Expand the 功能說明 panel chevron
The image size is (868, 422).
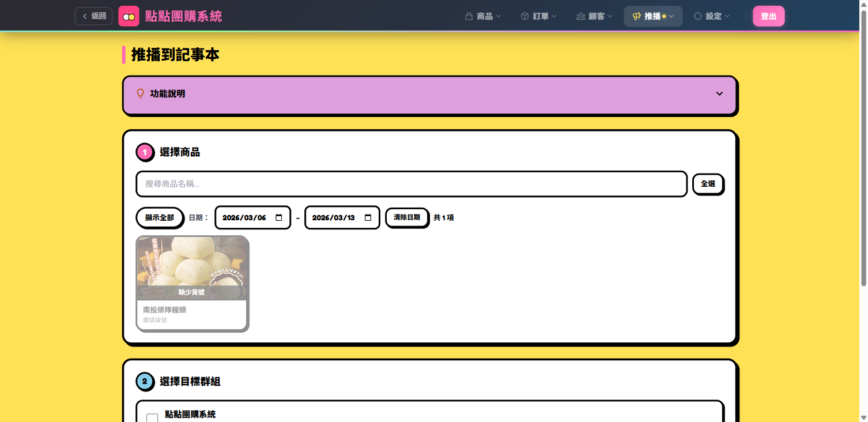(719, 93)
